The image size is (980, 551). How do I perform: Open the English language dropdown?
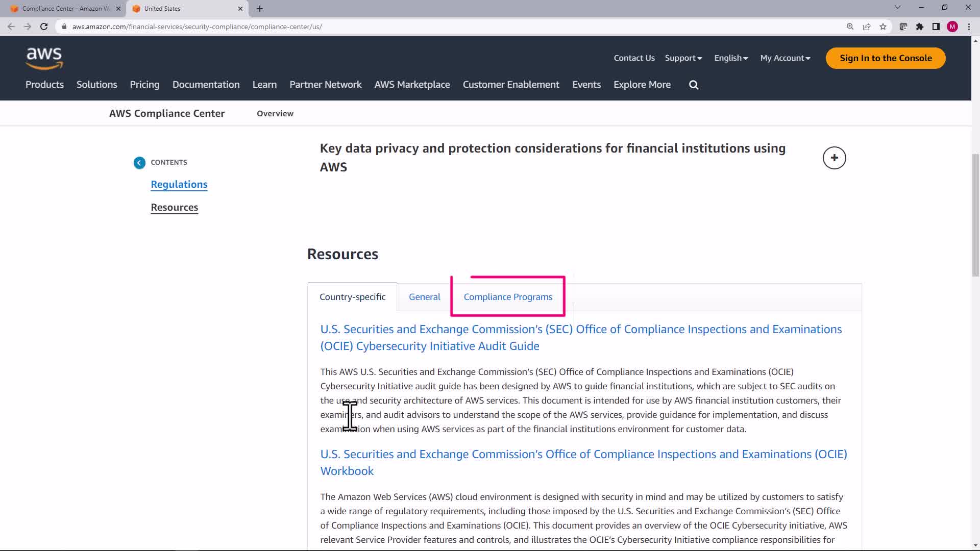(x=731, y=58)
